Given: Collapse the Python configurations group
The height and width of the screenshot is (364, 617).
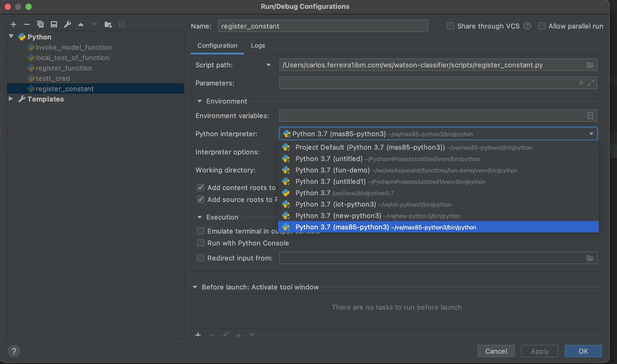Looking at the screenshot, I should point(11,36).
